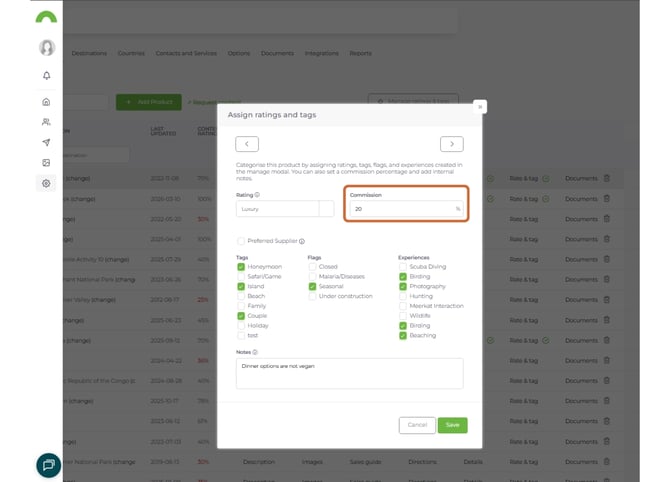Open the Countries tab
The image size is (670, 482).
(x=131, y=53)
